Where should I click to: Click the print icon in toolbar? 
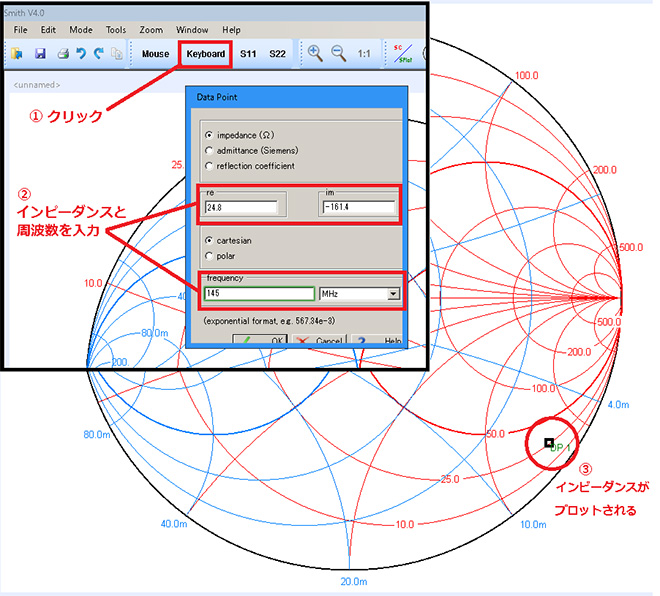pos(63,53)
